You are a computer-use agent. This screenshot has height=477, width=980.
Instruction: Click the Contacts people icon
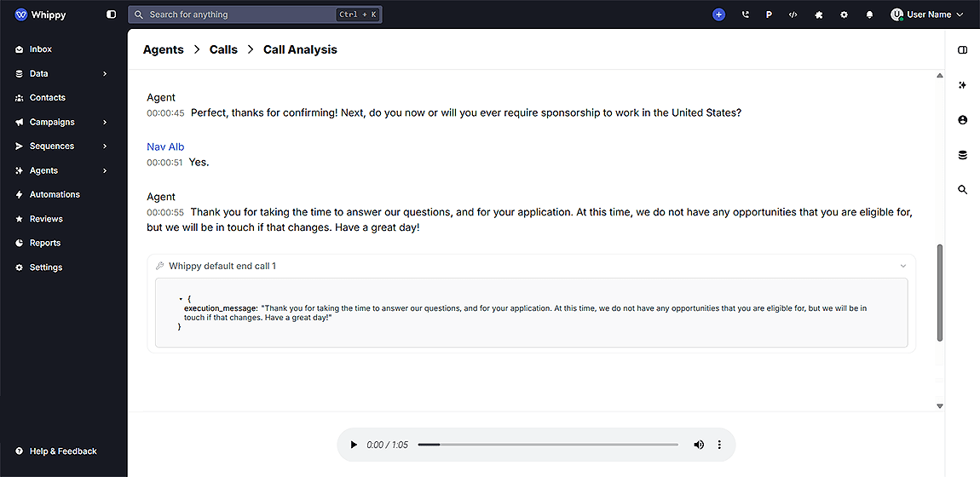20,97
